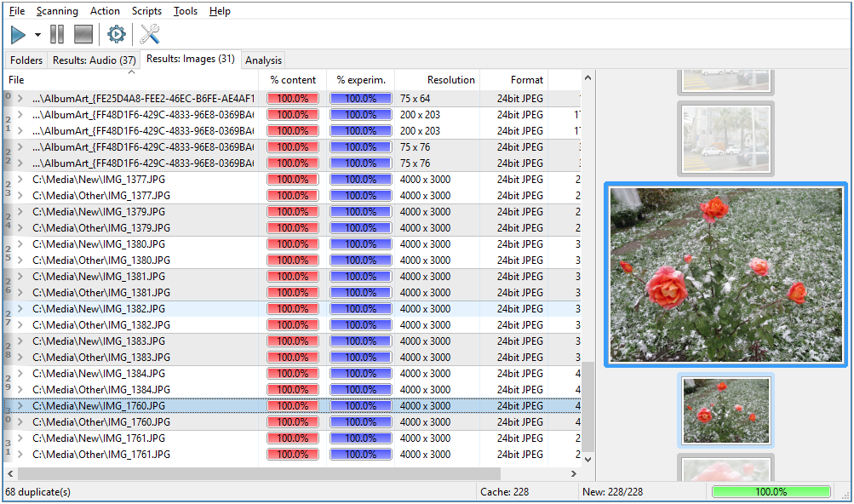Image resolution: width=854 pixels, height=504 pixels.
Task: Switch to the Analysis tab
Action: click(263, 60)
